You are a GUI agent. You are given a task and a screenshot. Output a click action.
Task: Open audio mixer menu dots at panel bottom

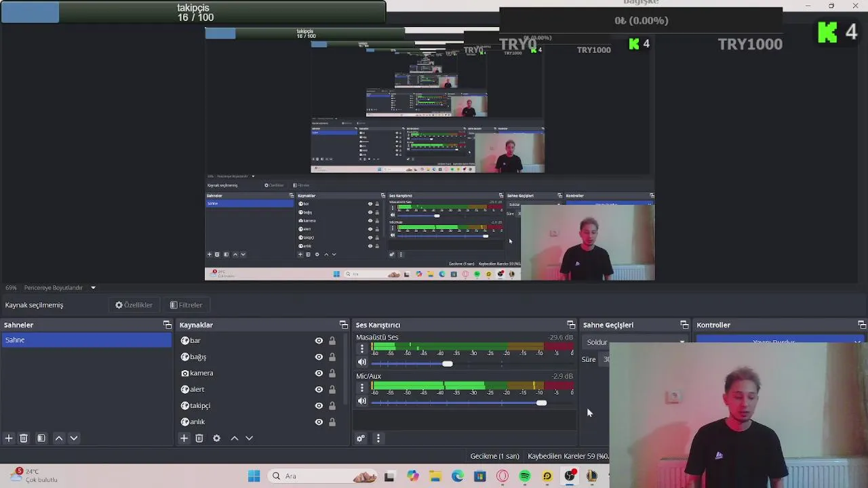[378, 439]
